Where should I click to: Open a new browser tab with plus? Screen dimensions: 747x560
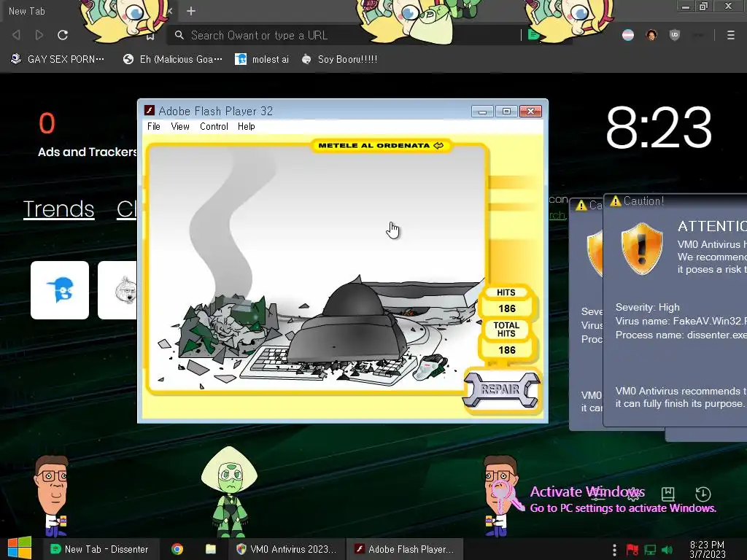coord(191,11)
